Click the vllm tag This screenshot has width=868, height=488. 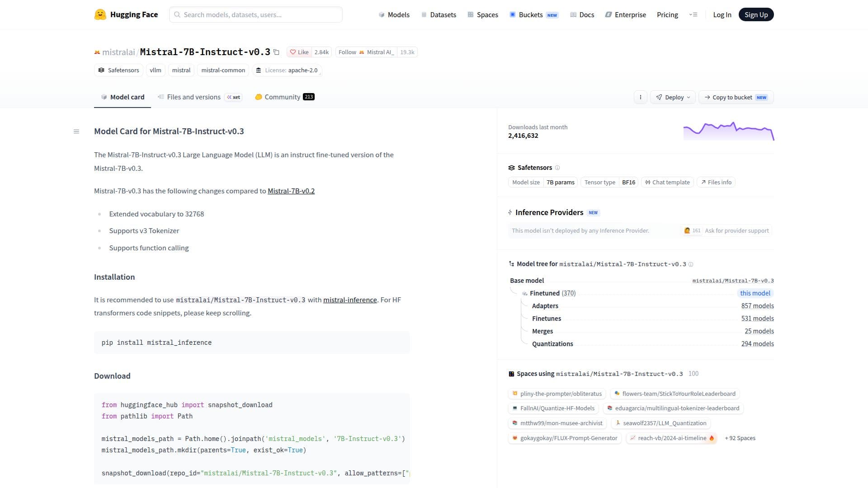click(156, 70)
